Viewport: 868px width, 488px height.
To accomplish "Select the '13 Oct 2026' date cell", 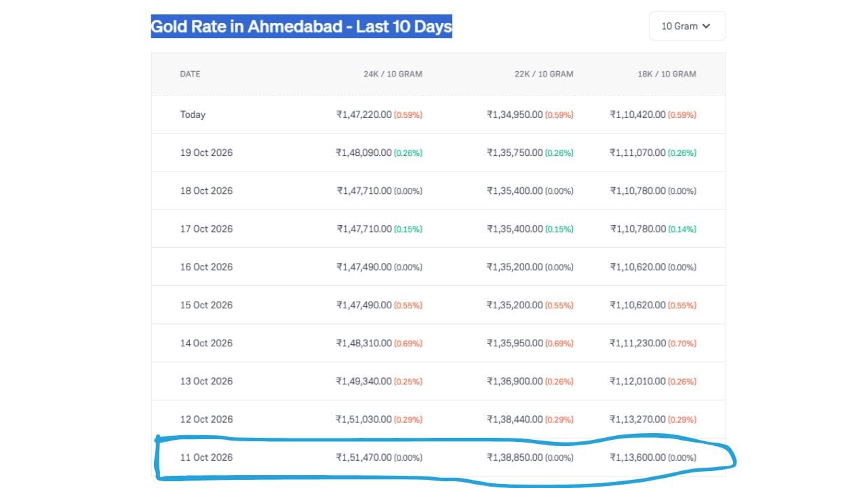I will [206, 381].
